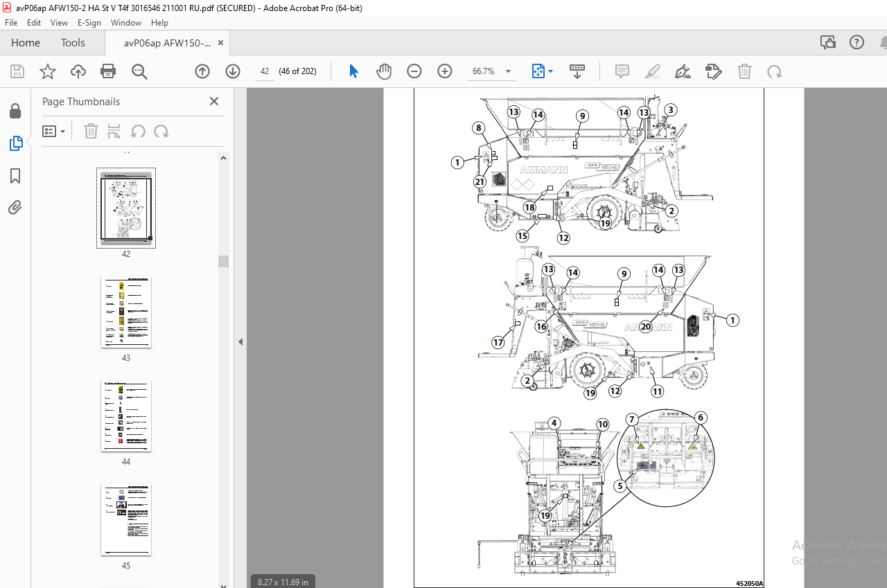Viewport: 887px width, 588px height.
Task: Click the 452050A figure code text
Action: click(750, 583)
